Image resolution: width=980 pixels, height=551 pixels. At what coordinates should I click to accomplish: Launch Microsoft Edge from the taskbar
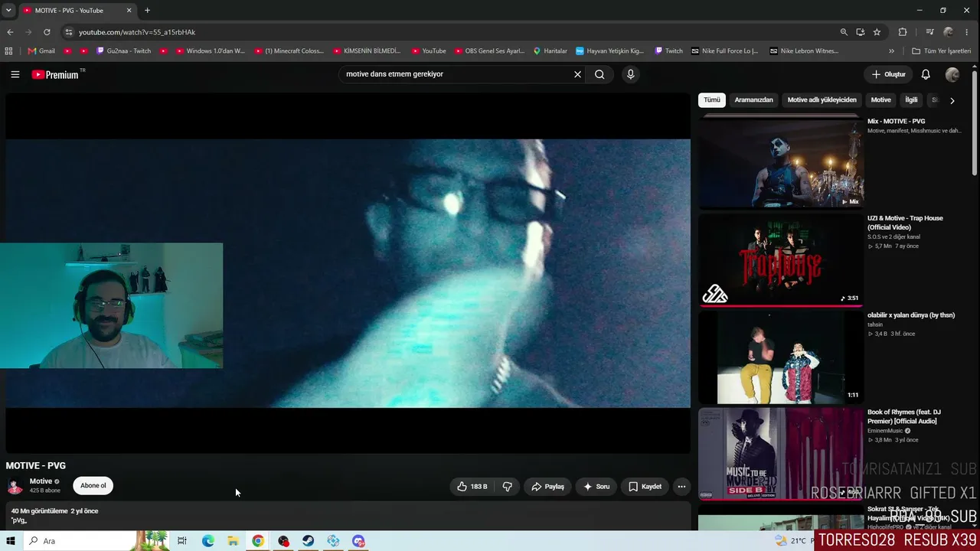click(x=207, y=541)
